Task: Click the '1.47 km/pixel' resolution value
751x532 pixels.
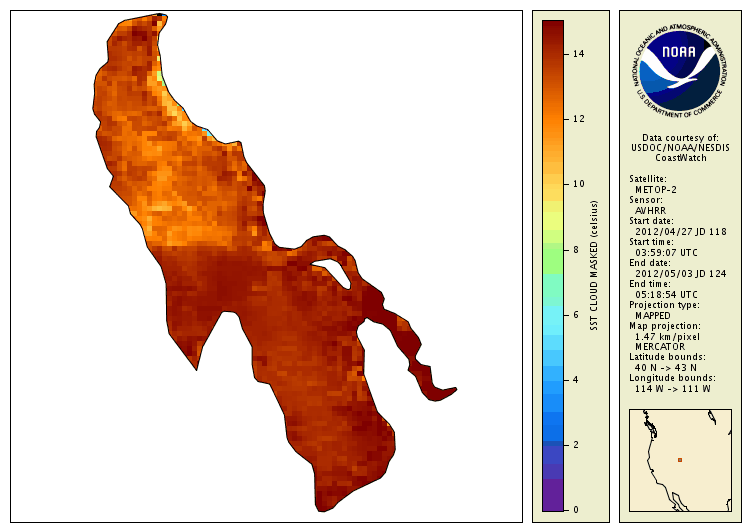Action: point(667,337)
